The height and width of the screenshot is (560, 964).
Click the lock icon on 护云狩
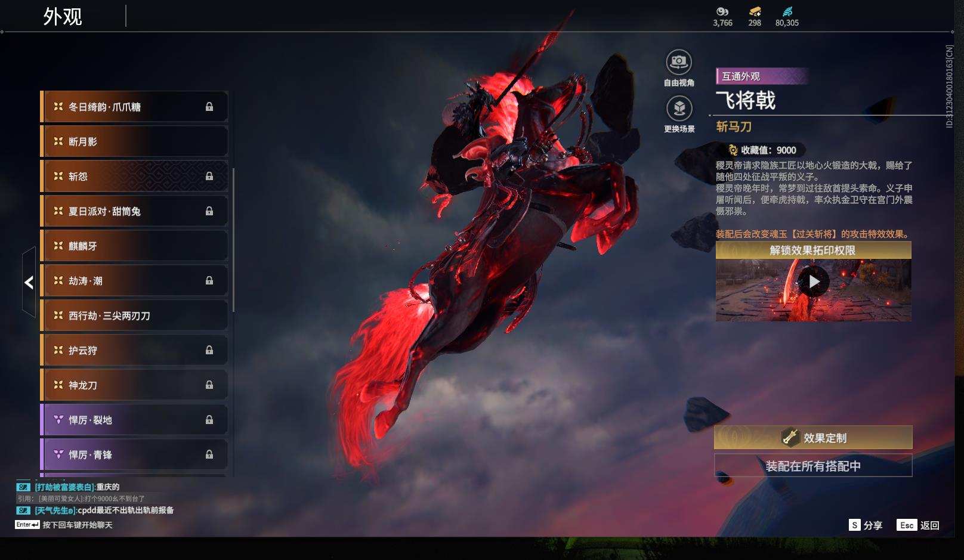pyautogui.click(x=209, y=350)
